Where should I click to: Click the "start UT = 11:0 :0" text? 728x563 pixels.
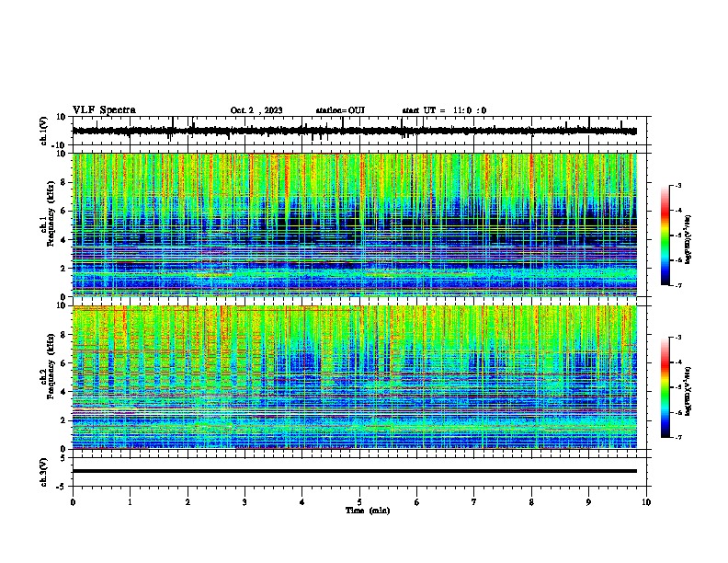tap(444, 110)
